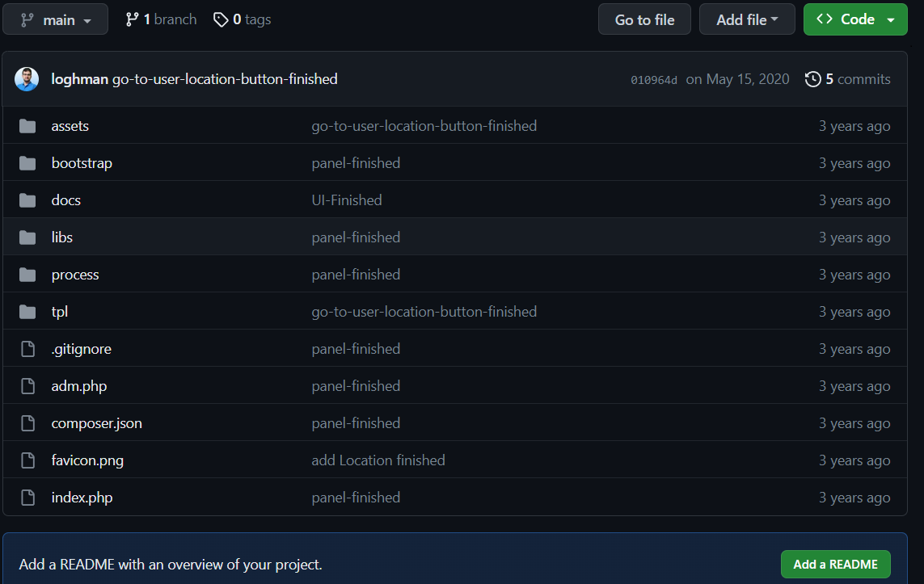Image resolution: width=924 pixels, height=584 pixels.
Task: Click the commits history clock icon
Action: (812, 79)
